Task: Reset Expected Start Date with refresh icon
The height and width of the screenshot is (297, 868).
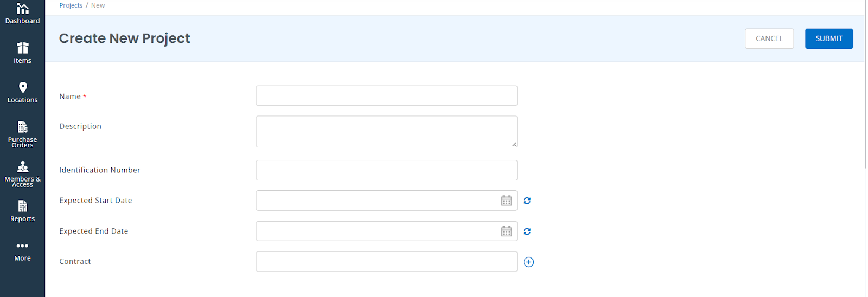Action: tap(527, 201)
